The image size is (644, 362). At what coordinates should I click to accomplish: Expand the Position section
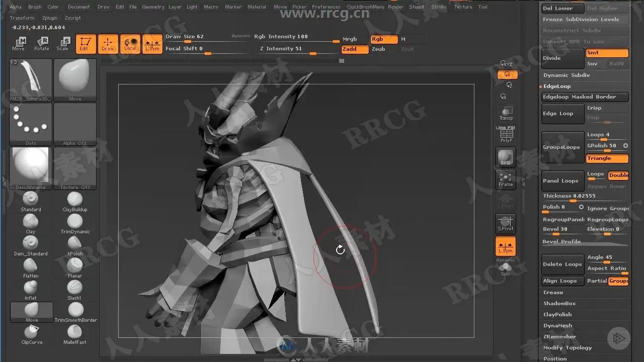pyautogui.click(x=555, y=358)
